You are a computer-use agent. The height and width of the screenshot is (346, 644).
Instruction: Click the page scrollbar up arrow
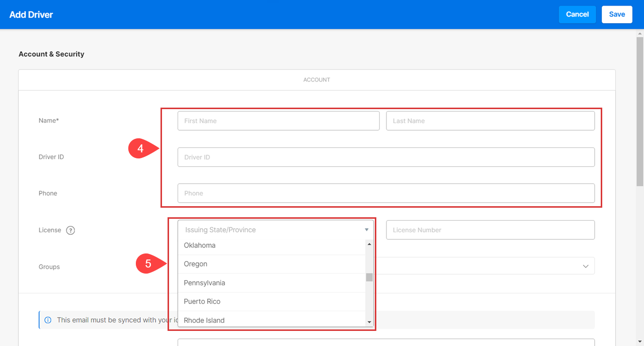[x=640, y=33]
